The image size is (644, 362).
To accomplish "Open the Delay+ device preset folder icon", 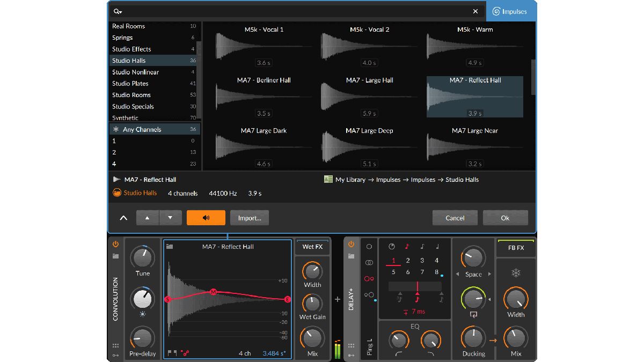I will (x=351, y=256).
